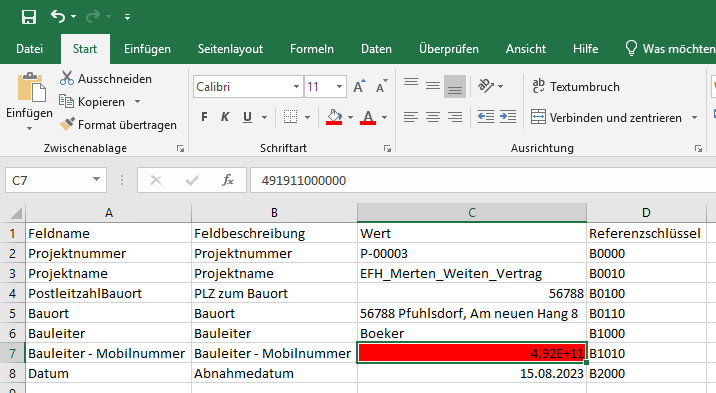Screen dimensions: 716x393
Task: Open Verbinden und zentrieren dropdown arrow
Action: coord(695,118)
